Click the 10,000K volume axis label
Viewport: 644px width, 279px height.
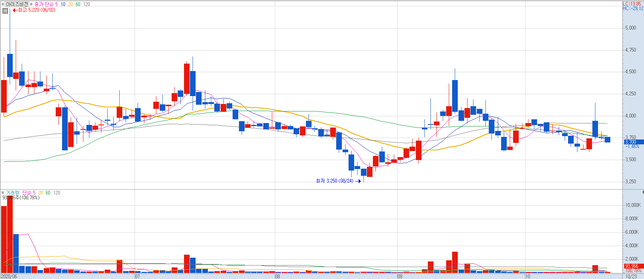pyautogui.click(x=633, y=205)
